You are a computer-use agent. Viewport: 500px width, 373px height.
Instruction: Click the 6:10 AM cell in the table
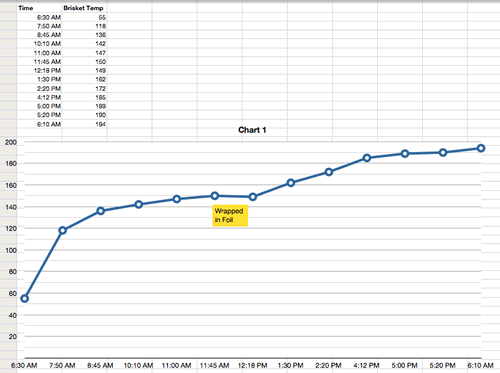39,124
